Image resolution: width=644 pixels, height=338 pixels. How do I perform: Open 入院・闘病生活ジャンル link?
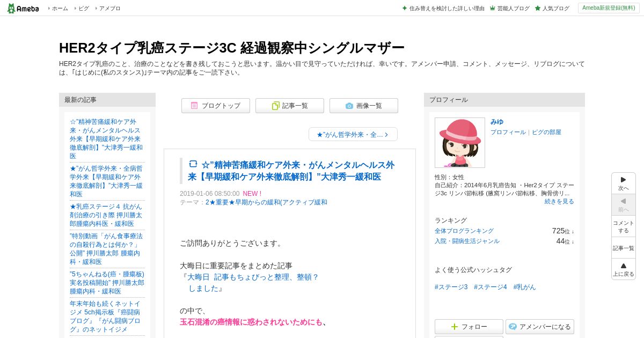467,241
